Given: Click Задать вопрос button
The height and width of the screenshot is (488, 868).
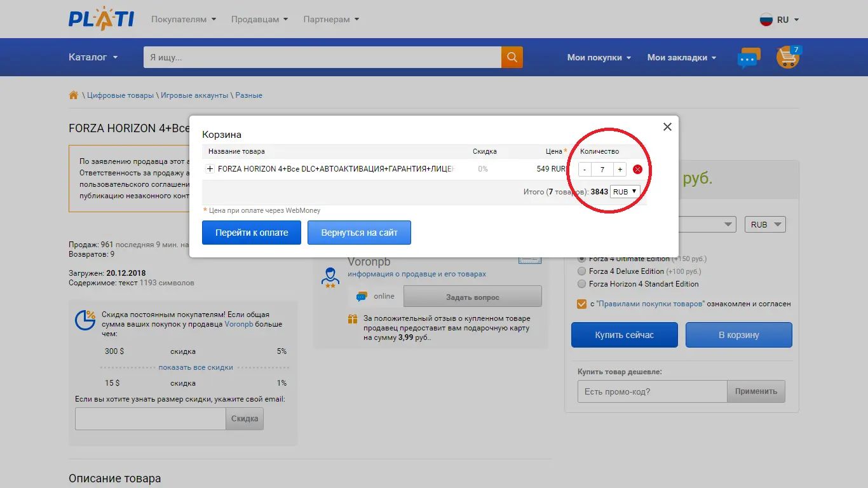Looking at the screenshot, I should click(473, 297).
